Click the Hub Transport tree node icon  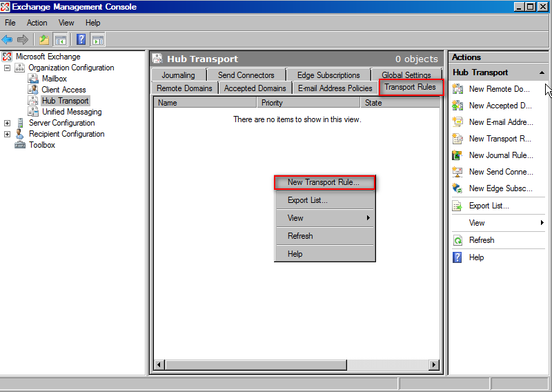click(33, 101)
